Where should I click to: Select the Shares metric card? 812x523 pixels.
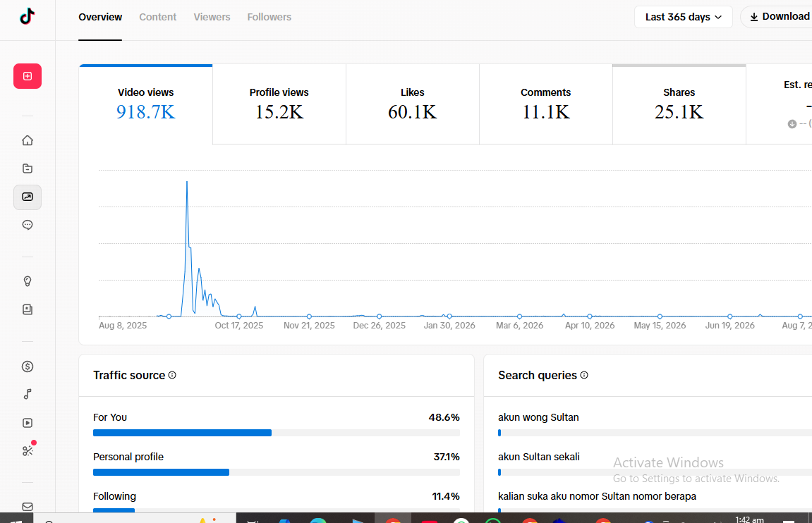(679, 104)
